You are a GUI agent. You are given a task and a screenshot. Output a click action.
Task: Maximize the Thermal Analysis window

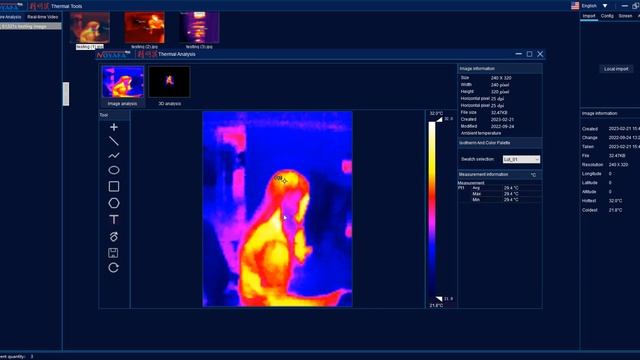[x=529, y=54]
